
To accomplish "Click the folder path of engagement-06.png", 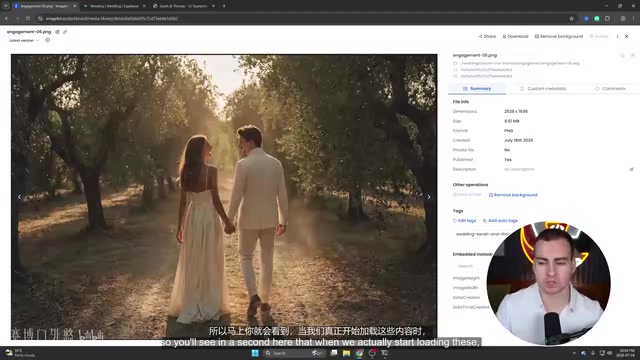I will (x=520, y=63).
